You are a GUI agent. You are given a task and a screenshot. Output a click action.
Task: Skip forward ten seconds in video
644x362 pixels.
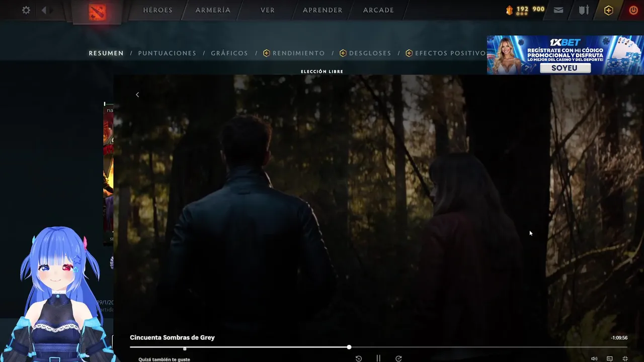pyautogui.click(x=398, y=358)
